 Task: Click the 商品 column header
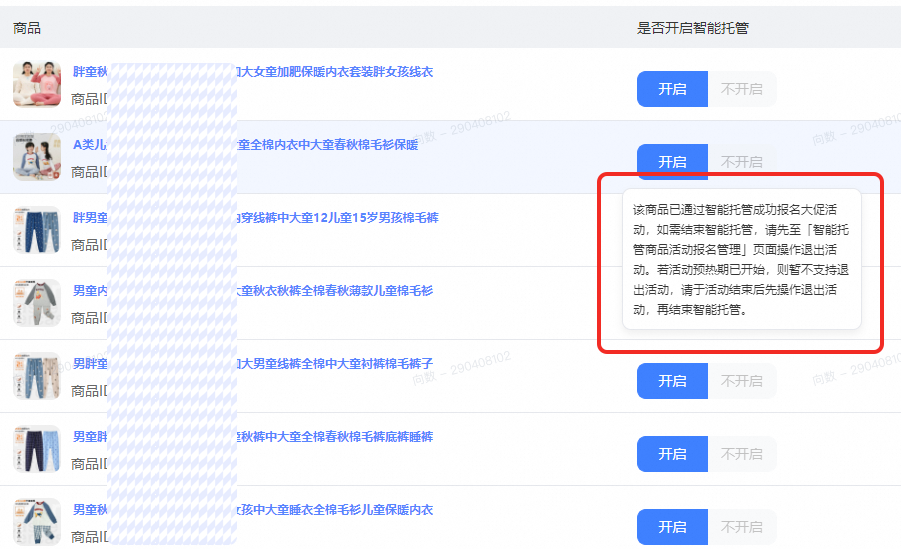pos(26,28)
